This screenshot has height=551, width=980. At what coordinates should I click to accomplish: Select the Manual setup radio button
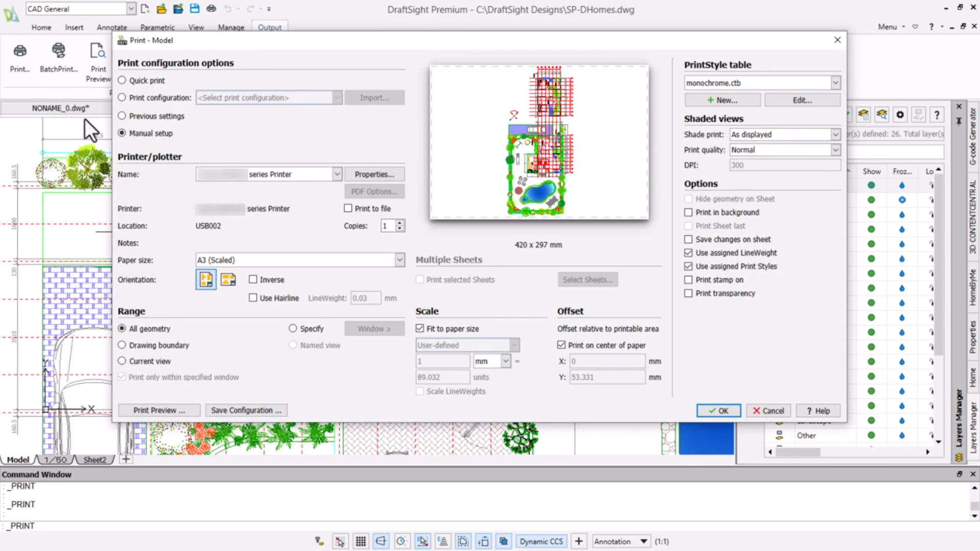click(x=122, y=133)
